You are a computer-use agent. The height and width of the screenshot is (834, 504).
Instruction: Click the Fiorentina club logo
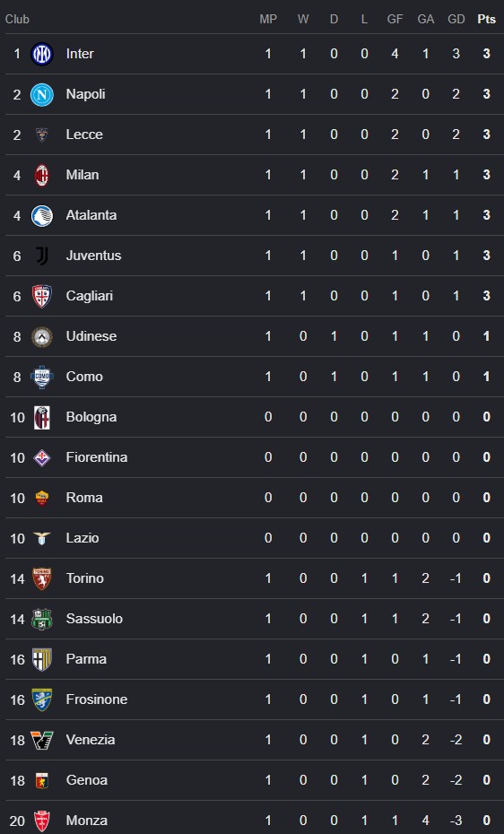(41, 457)
